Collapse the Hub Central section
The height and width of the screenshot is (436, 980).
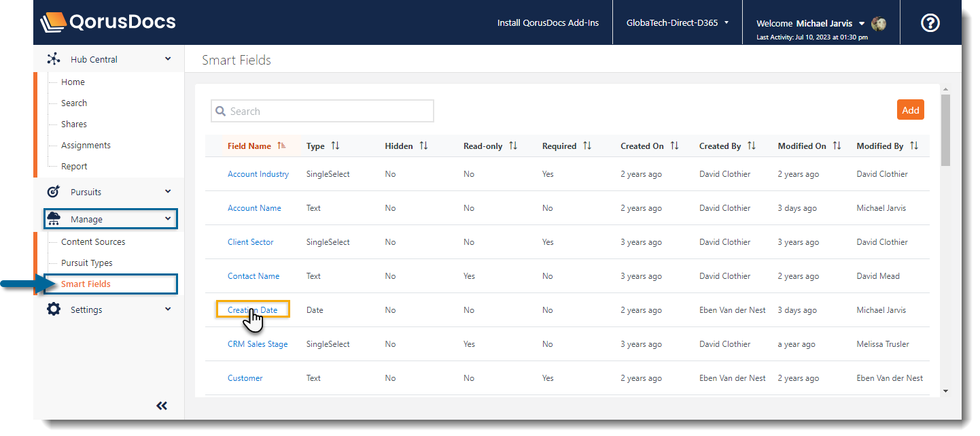click(167, 58)
